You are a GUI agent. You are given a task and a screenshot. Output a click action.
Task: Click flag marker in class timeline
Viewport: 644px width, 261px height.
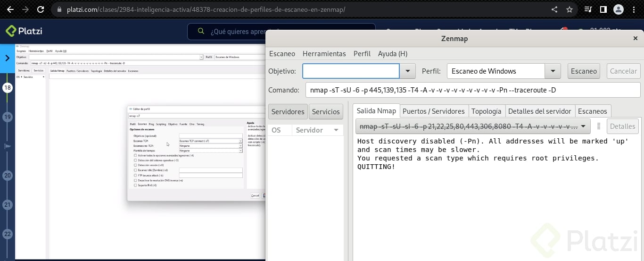pos(7,146)
